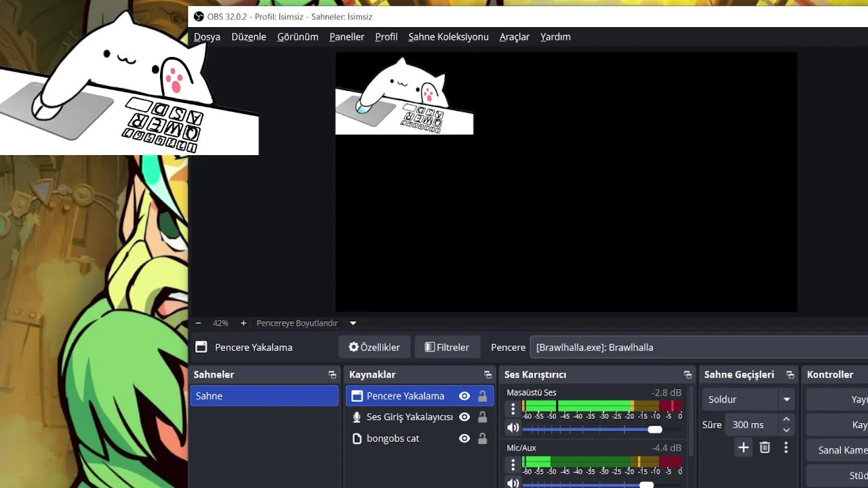Undock the Ses Karıştırıcı panel
Screen dimensions: 868x488
coord(688,375)
